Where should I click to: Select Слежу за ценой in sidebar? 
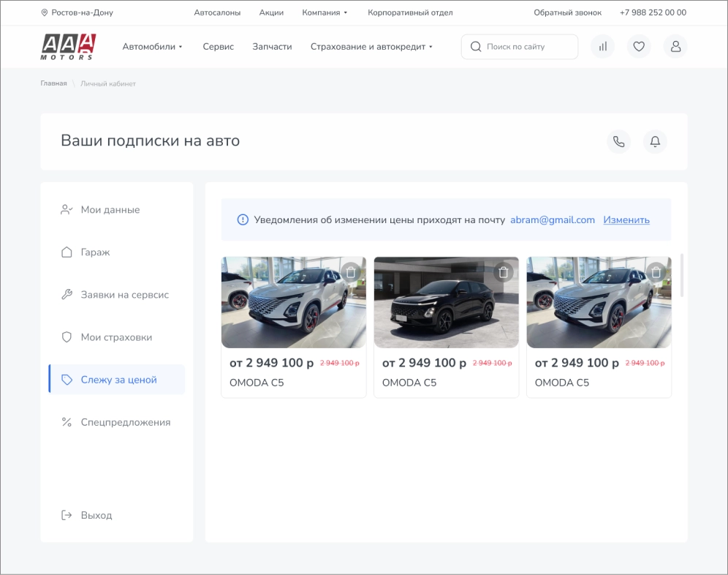(x=116, y=380)
